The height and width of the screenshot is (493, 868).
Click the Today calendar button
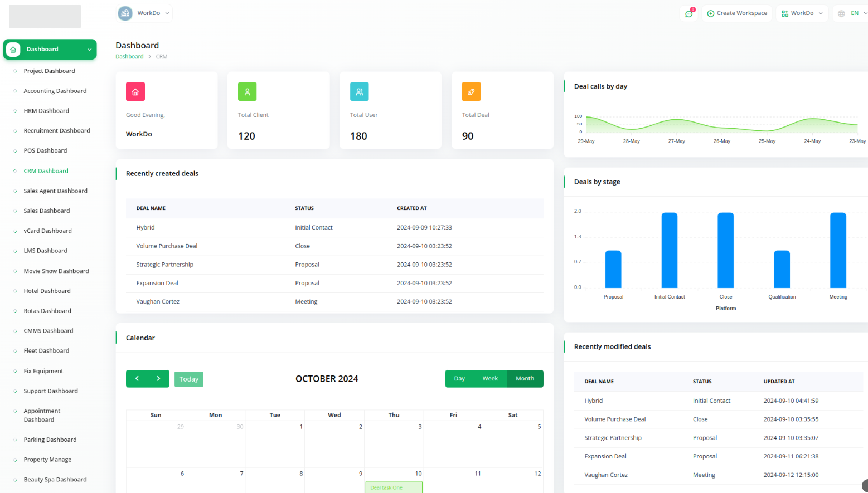pyautogui.click(x=188, y=379)
